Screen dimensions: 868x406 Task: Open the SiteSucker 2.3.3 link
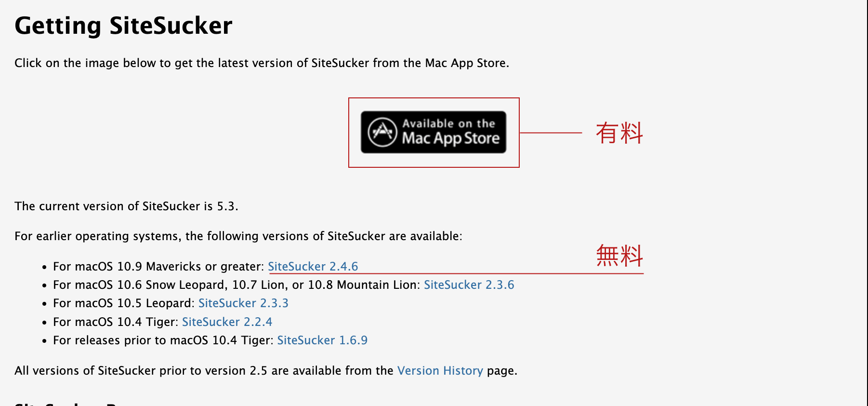pyautogui.click(x=243, y=303)
